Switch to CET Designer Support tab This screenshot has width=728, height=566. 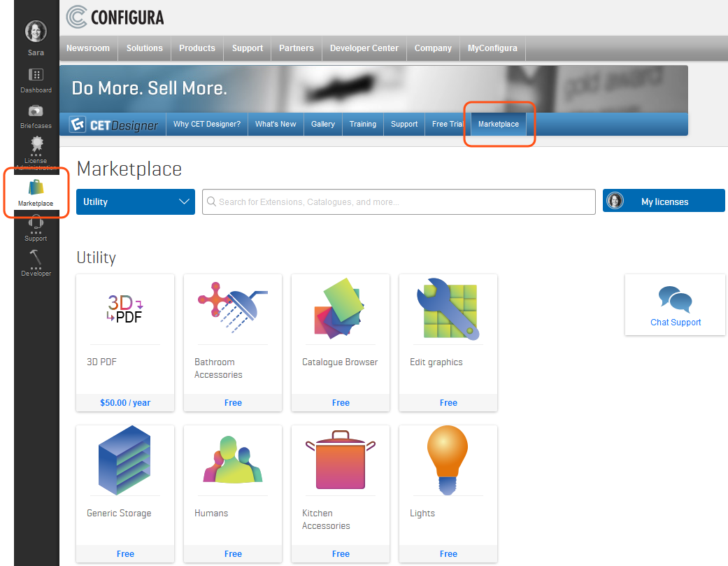pos(404,124)
